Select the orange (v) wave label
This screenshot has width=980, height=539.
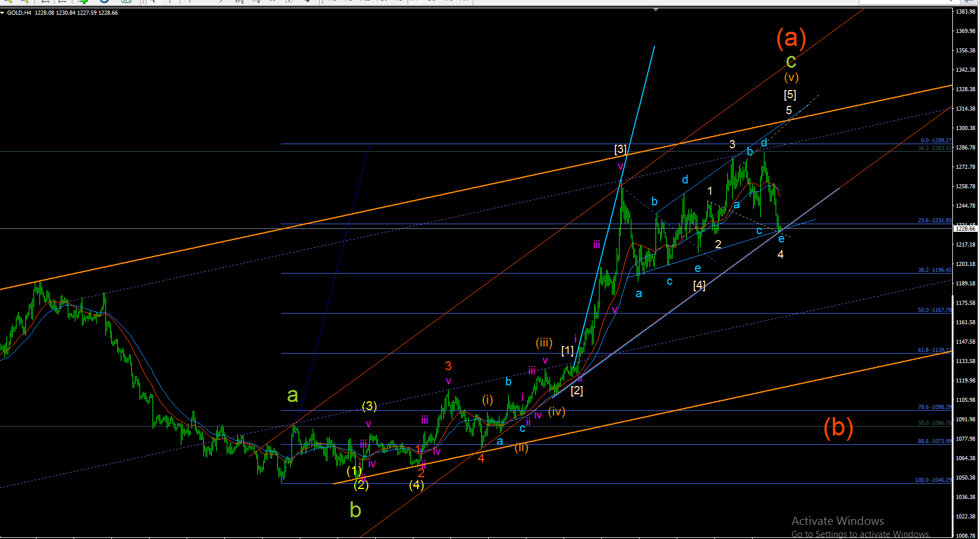[x=791, y=77]
